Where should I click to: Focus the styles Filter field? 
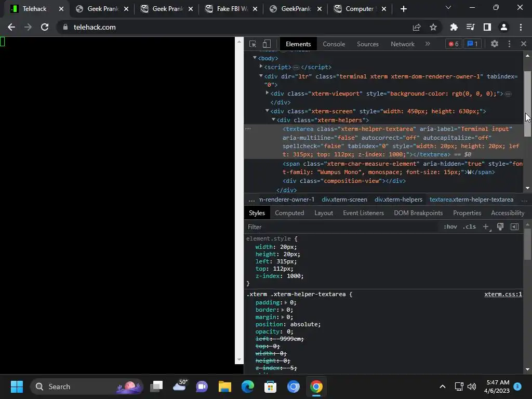click(343, 227)
